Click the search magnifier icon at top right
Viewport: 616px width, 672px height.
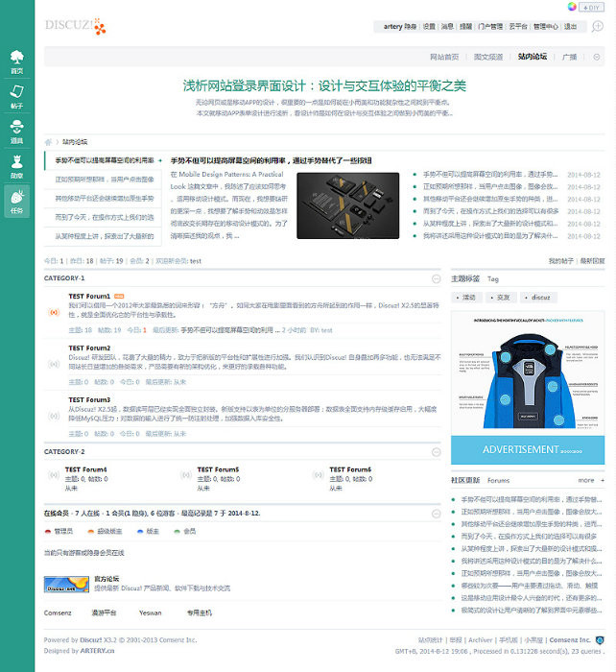pos(597,27)
